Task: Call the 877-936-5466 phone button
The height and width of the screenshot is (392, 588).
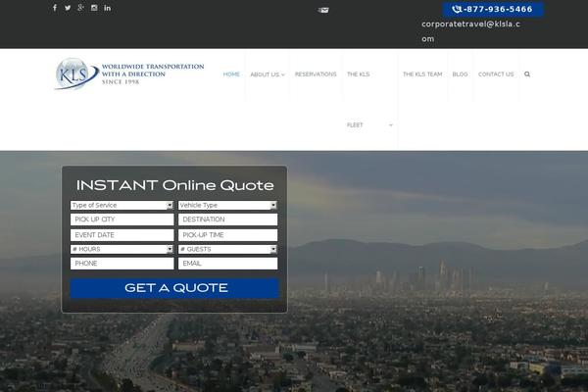Action: coord(493,9)
